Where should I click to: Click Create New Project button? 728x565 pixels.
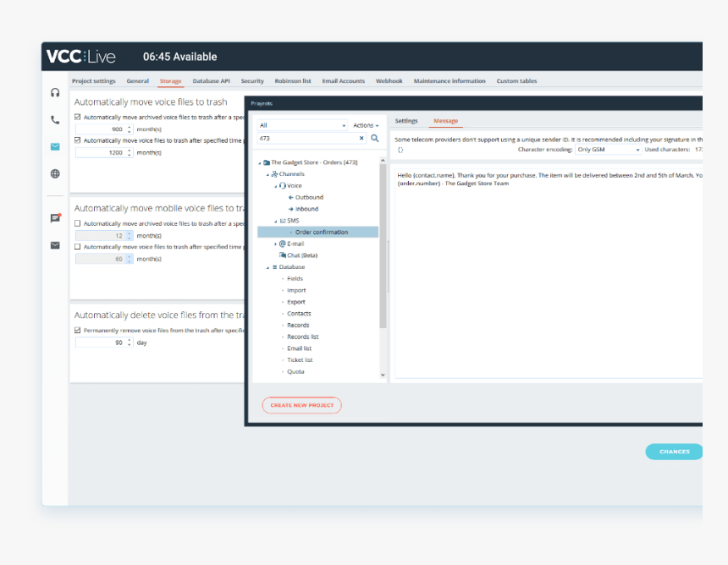coord(302,405)
